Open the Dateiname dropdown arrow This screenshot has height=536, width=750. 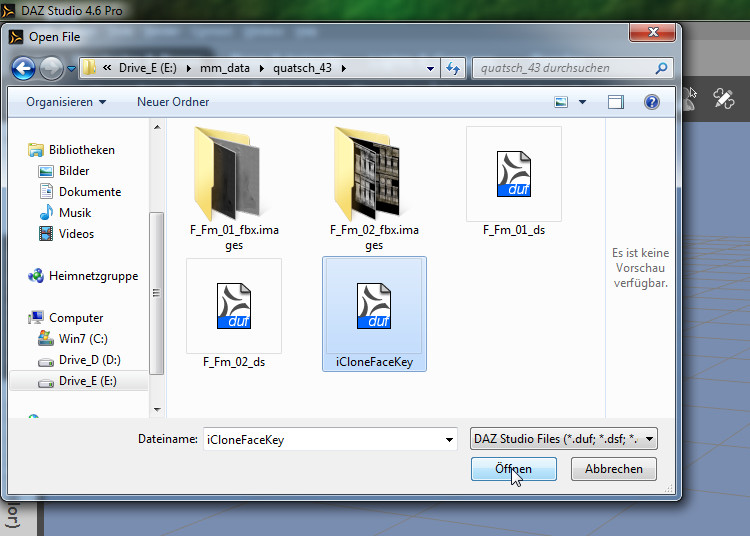point(449,439)
